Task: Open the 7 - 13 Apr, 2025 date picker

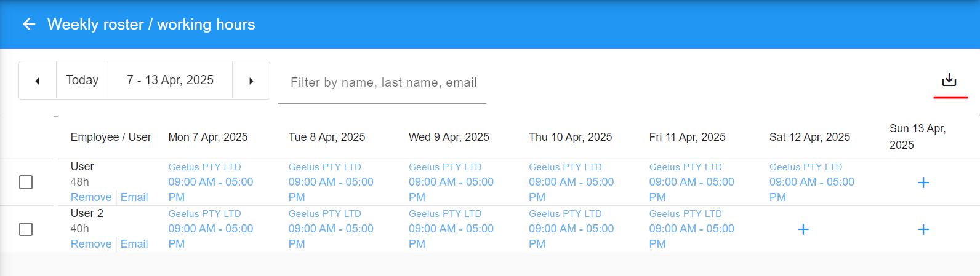Action: point(170,81)
